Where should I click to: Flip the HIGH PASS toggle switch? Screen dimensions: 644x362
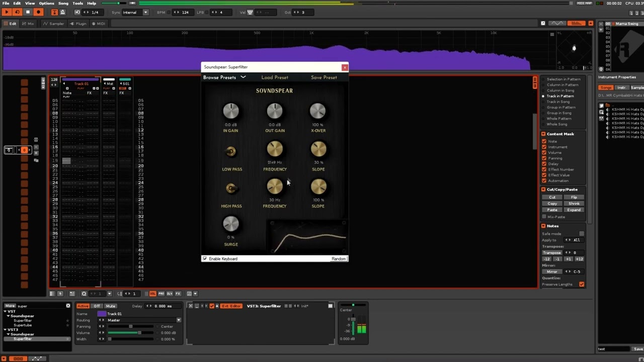231,188
